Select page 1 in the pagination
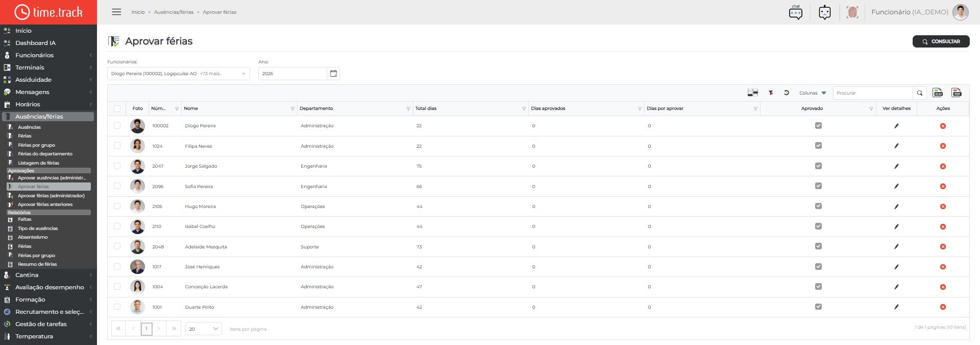Screen dimensions: 980x345 (146, 329)
